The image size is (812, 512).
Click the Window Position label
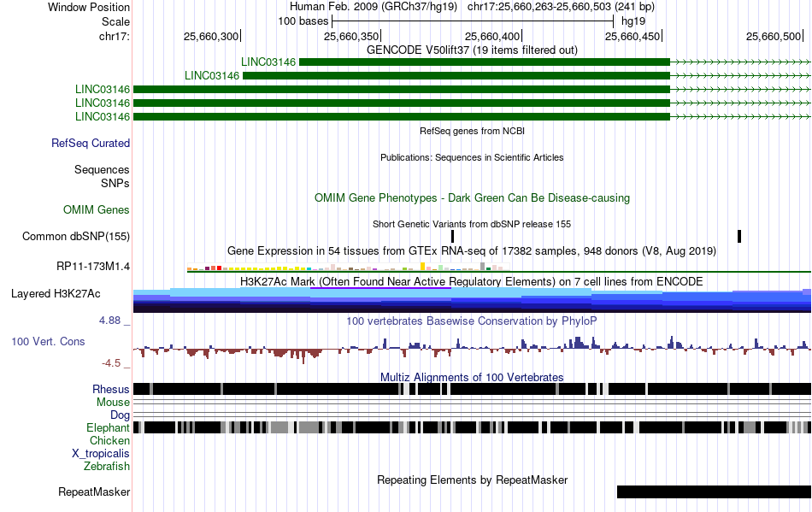coord(89,7)
